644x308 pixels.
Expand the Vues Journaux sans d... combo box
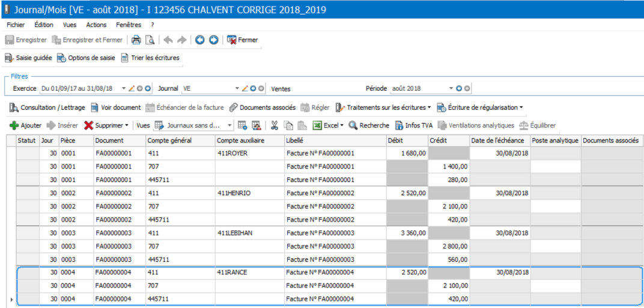click(229, 125)
